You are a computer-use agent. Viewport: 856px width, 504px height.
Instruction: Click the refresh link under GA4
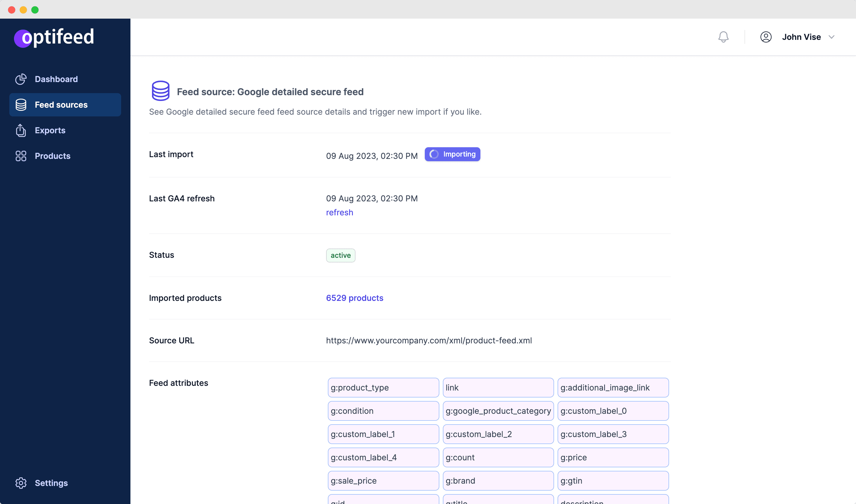339,212
